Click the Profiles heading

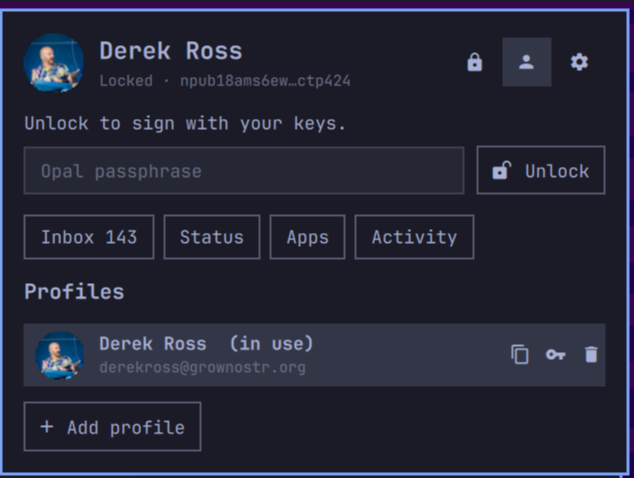[x=74, y=292]
